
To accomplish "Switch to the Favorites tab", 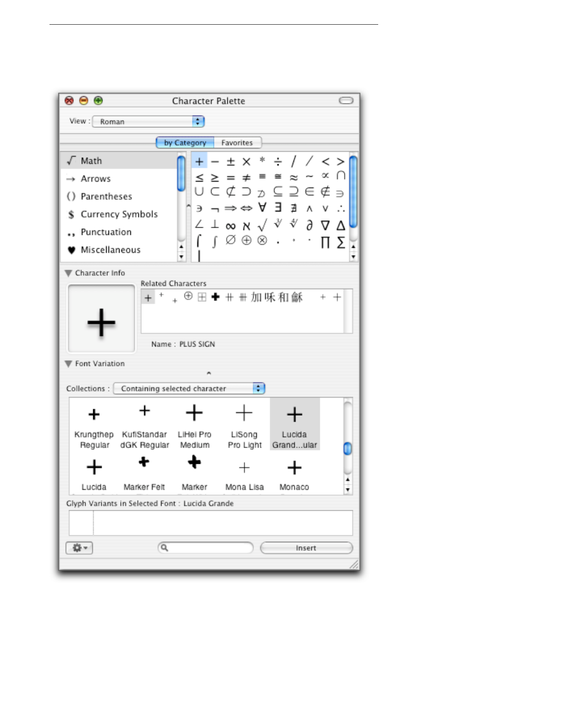I will coord(237,143).
